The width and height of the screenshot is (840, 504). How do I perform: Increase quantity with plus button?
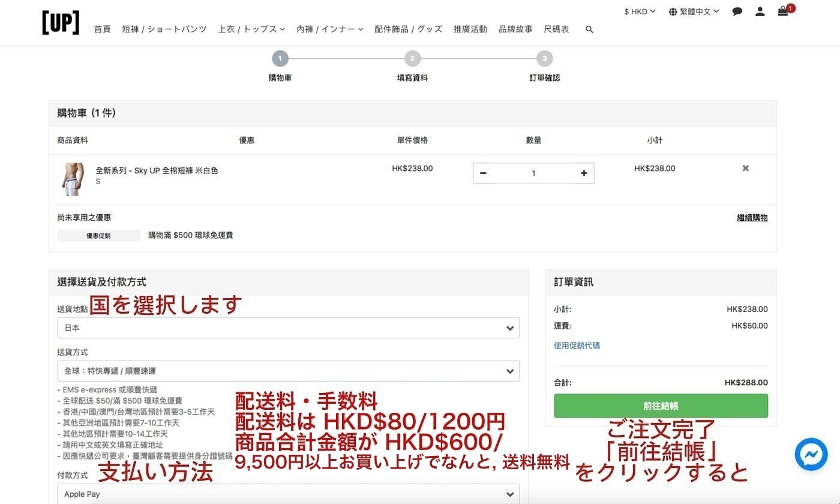(583, 173)
